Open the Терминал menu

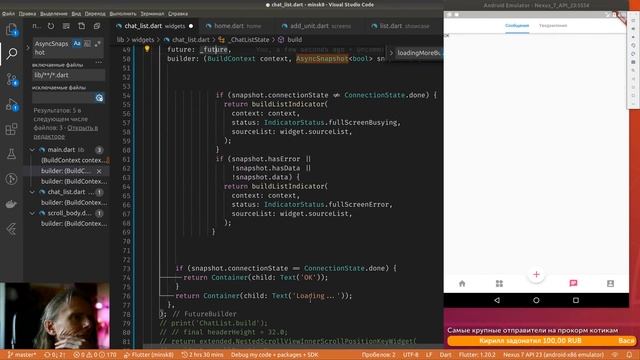pos(152,13)
